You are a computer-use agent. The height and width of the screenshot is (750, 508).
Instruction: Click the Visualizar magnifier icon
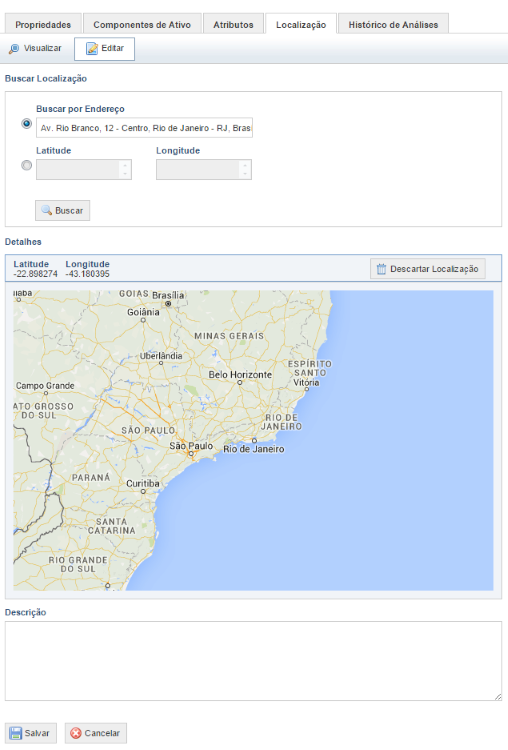click(14, 49)
